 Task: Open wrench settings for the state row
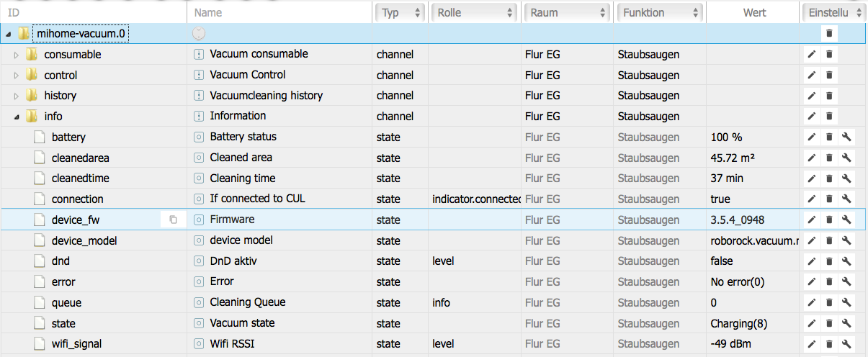point(846,323)
